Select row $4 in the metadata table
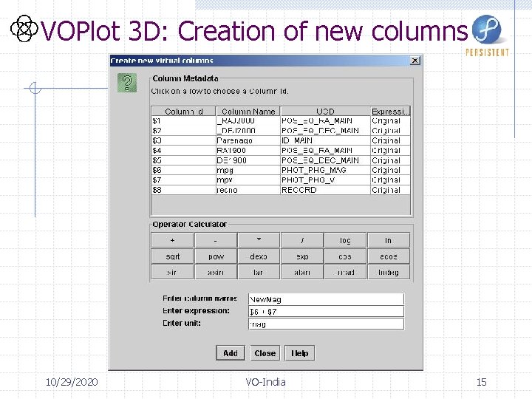This screenshot has width=532, height=399. coord(281,150)
